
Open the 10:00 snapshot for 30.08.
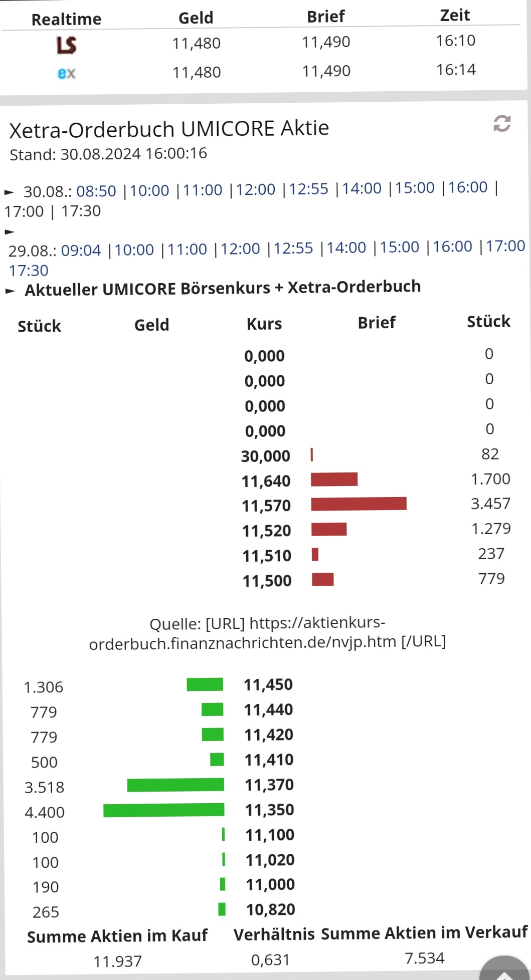point(151,190)
